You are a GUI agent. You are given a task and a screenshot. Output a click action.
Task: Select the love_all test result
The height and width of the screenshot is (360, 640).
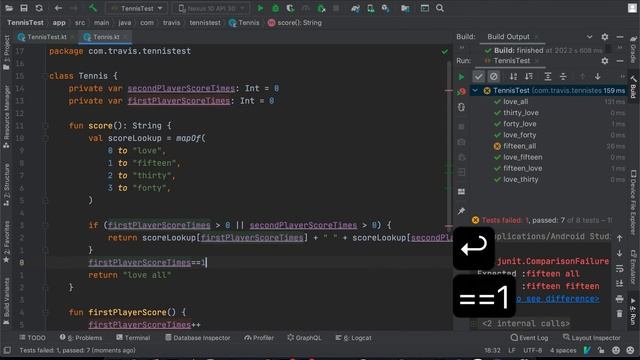516,102
